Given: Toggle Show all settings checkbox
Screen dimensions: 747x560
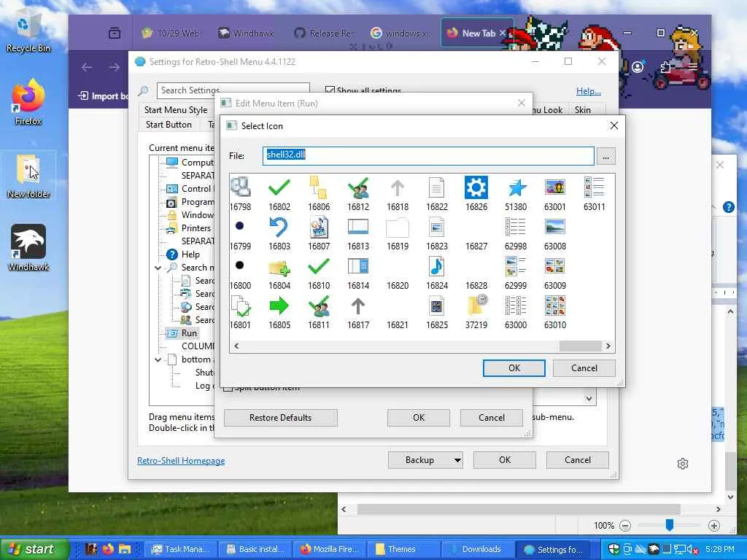Looking at the screenshot, I should [329, 90].
